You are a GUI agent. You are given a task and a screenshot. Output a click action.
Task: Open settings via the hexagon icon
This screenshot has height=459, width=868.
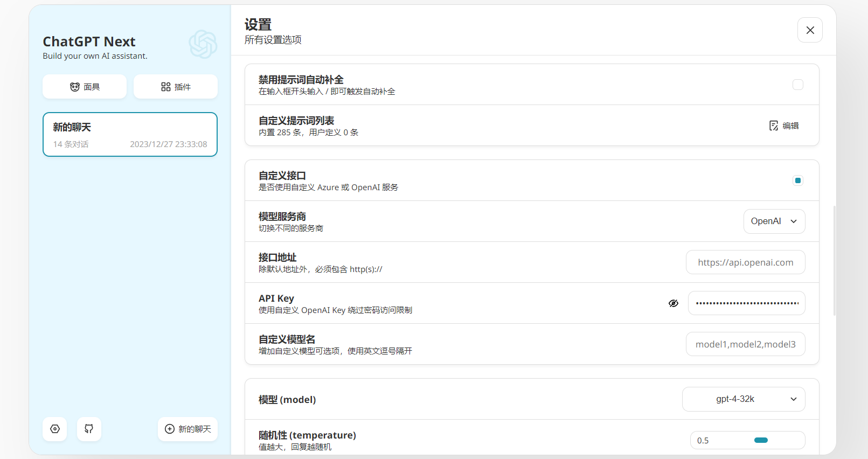point(55,429)
